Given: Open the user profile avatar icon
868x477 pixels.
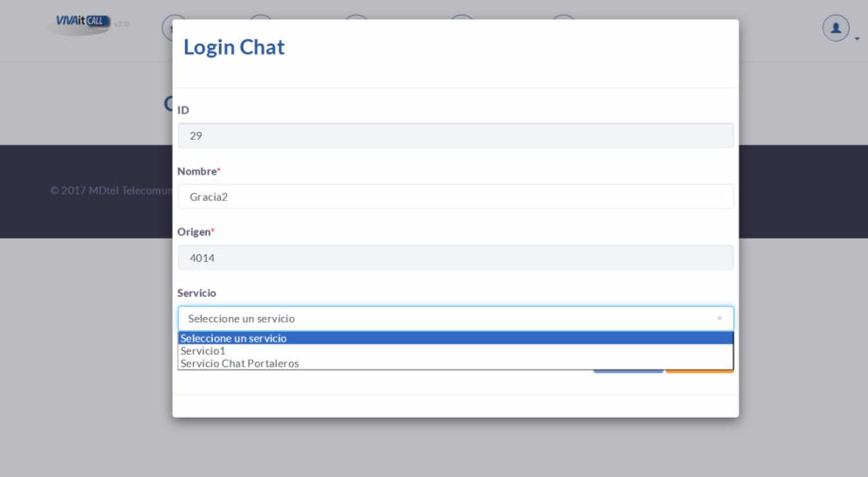Looking at the screenshot, I should click(836, 28).
